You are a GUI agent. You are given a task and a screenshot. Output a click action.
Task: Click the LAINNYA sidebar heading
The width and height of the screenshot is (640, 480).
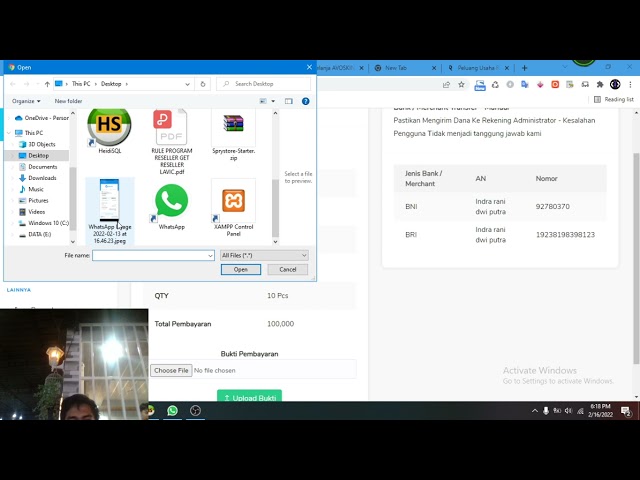(x=19, y=290)
